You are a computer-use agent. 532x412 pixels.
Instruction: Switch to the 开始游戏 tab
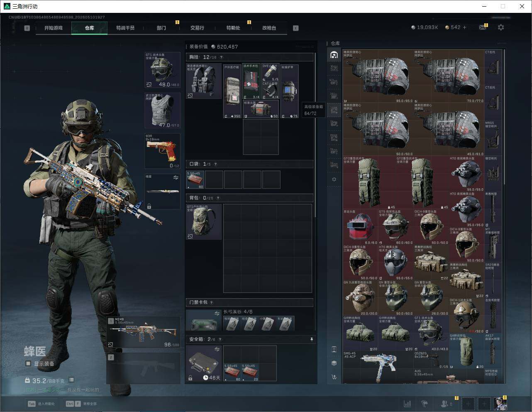pos(54,28)
